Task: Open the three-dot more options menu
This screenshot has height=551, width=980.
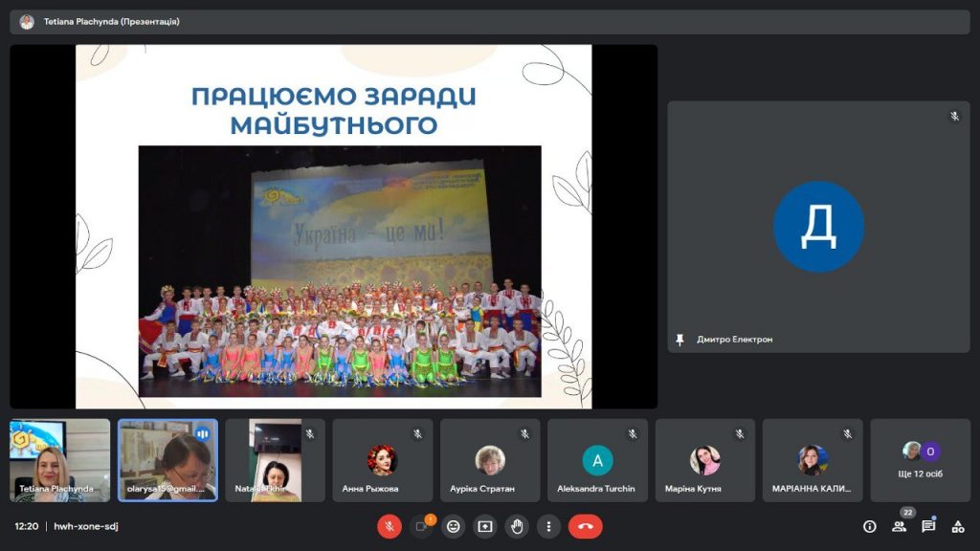Action: click(548, 526)
